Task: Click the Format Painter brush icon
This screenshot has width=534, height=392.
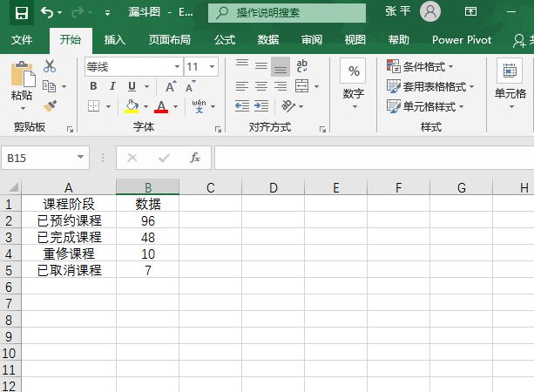Action: [50, 105]
